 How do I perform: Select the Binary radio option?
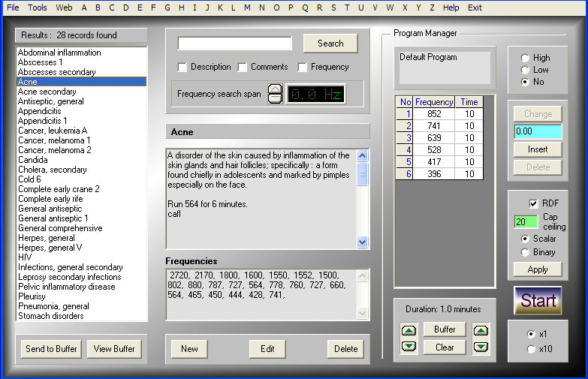(525, 252)
